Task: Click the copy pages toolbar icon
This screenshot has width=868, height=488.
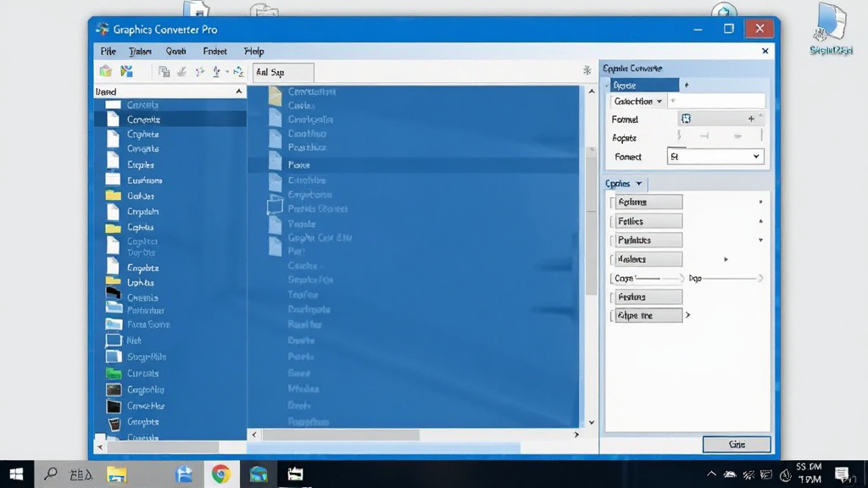Action: click(164, 72)
